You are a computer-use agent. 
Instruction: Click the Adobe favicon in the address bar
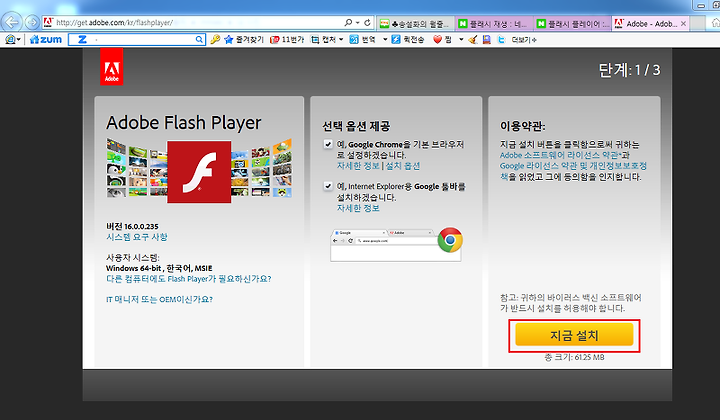[x=48, y=22]
